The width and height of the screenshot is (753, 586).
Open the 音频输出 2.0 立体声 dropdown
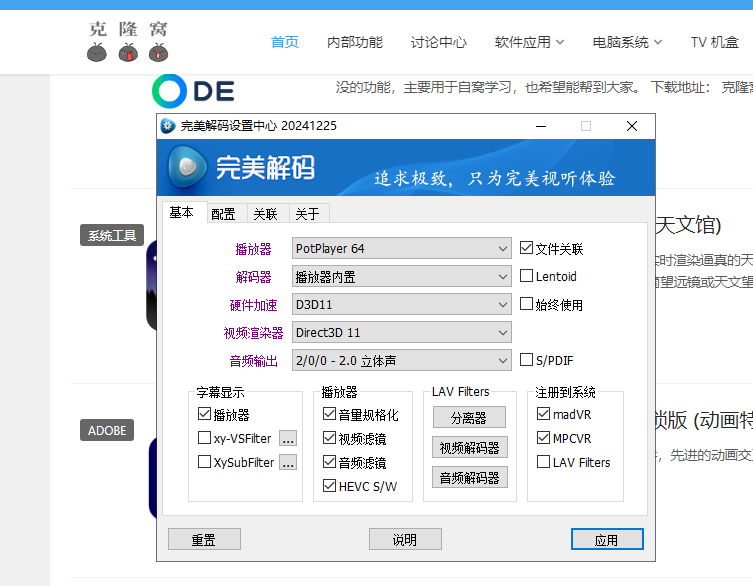pos(401,360)
